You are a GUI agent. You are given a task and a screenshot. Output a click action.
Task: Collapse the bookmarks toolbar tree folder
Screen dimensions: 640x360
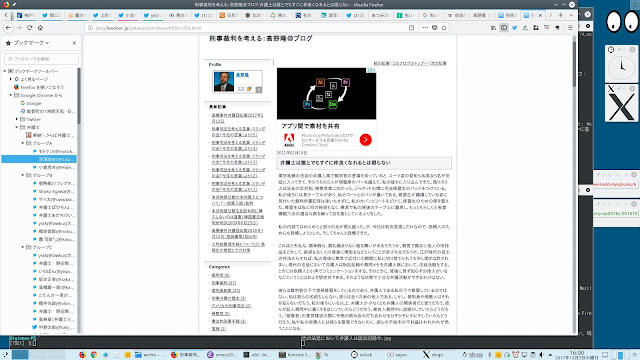[x=5, y=71]
